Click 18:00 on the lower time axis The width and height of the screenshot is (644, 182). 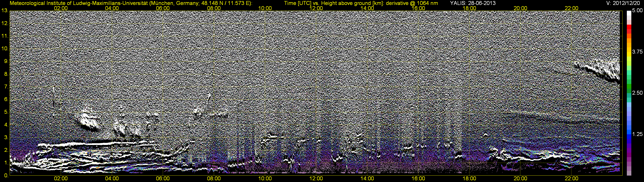[x=469, y=179]
